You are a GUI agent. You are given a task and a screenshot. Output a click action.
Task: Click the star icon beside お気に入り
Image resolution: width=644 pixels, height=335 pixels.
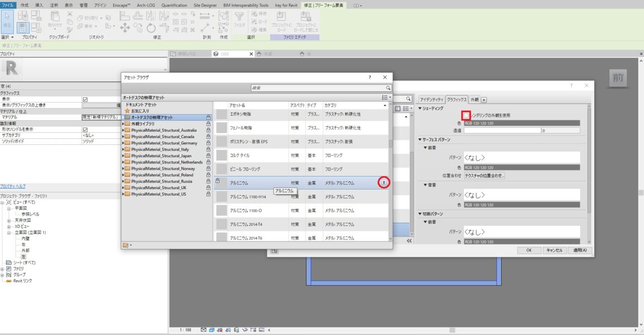pos(127,111)
